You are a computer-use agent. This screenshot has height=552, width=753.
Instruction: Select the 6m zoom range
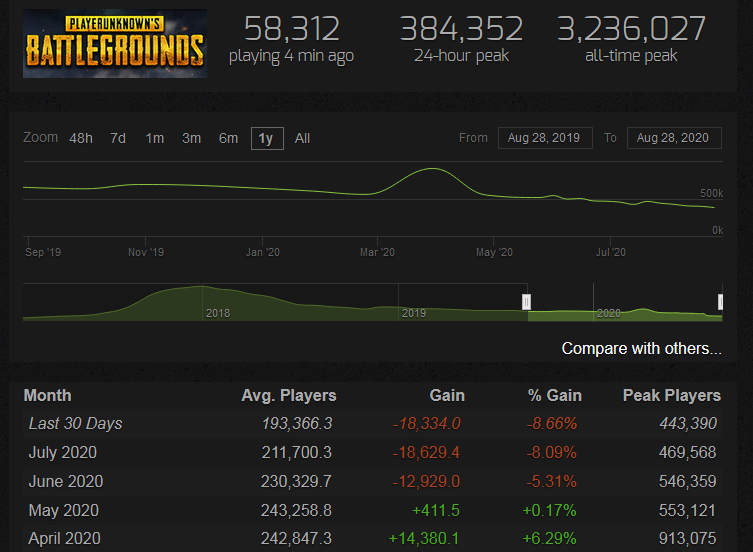[228, 138]
